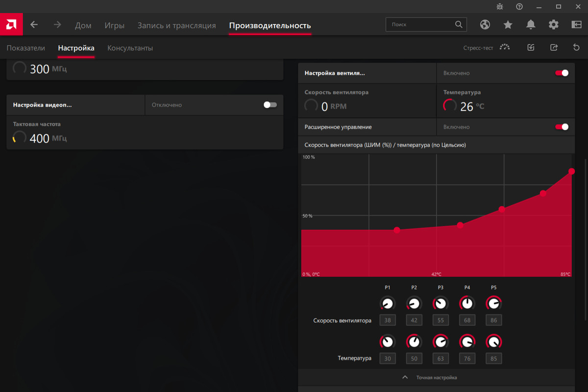Click the search magnifier icon
The width and height of the screenshot is (588, 392).
pos(459,24)
